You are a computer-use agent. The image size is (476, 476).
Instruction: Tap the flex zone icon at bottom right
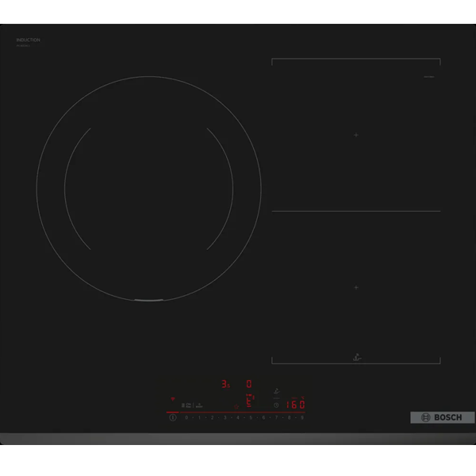pos(356,357)
